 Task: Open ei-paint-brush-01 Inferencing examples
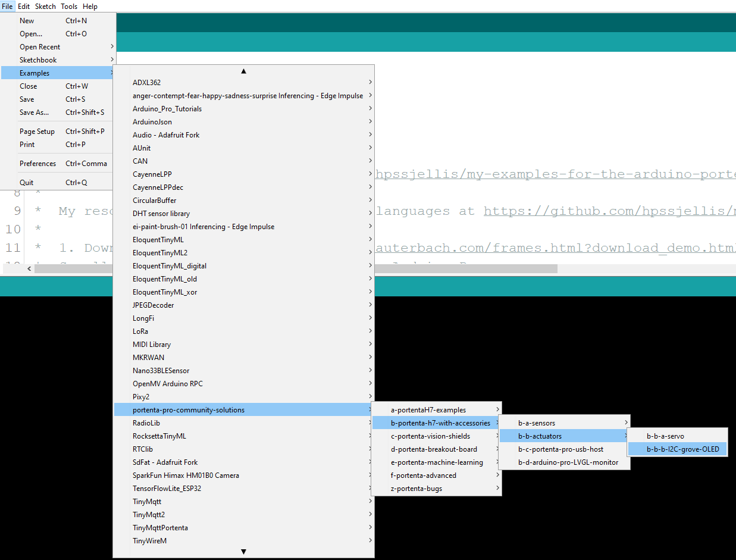[x=244, y=227]
